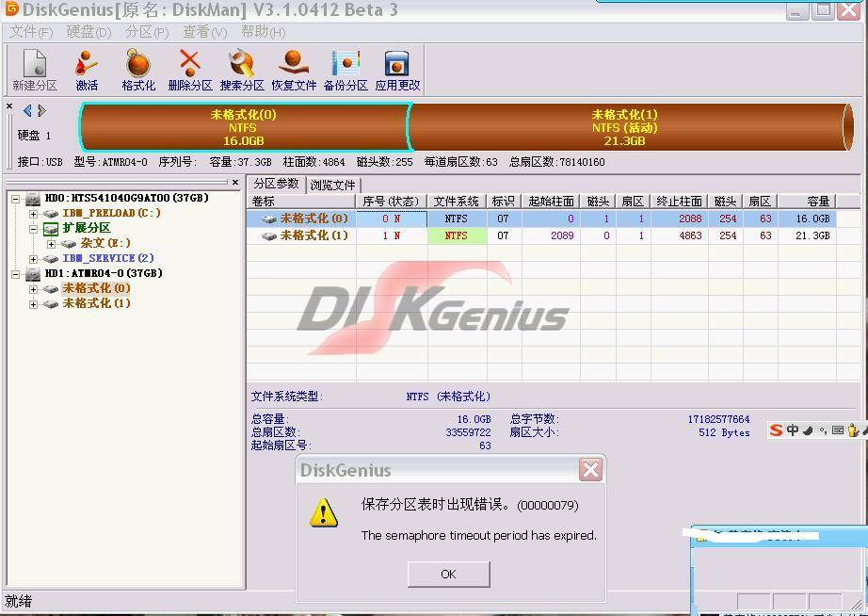The height and width of the screenshot is (616, 868).
Task: Expand the 杂文(E:) tree node
Action: click(x=51, y=244)
